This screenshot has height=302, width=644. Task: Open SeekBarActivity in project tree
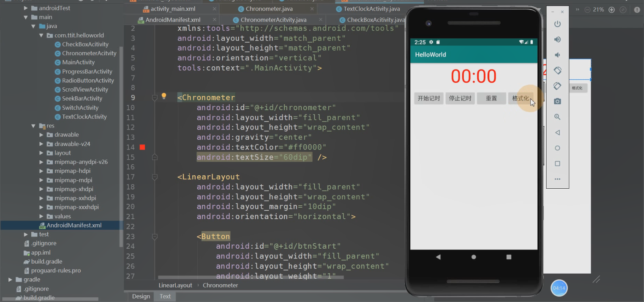(82, 99)
